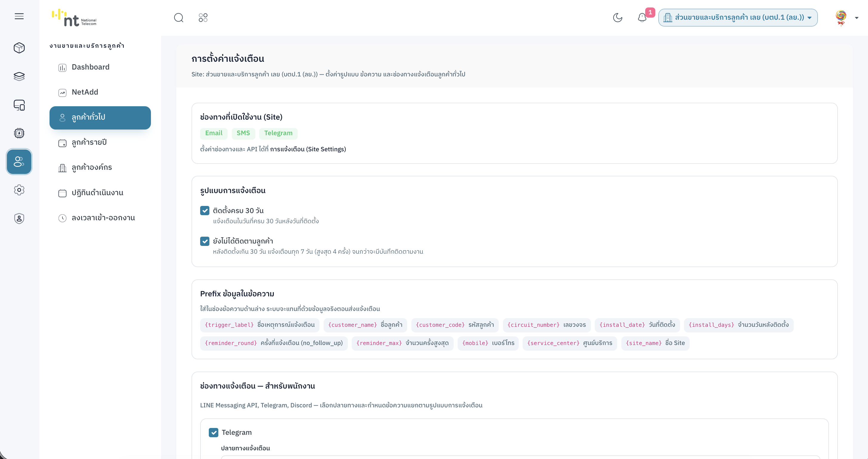Click the {customer_code} prefix tag
This screenshot has width=868, height=459.
(455, 325)
